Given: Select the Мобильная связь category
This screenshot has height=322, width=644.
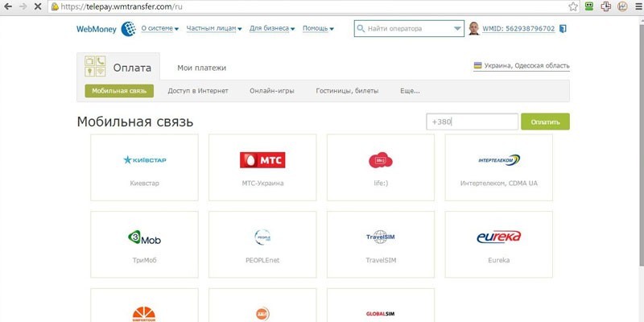Looking at the screenshot, I should click(119, 91).
